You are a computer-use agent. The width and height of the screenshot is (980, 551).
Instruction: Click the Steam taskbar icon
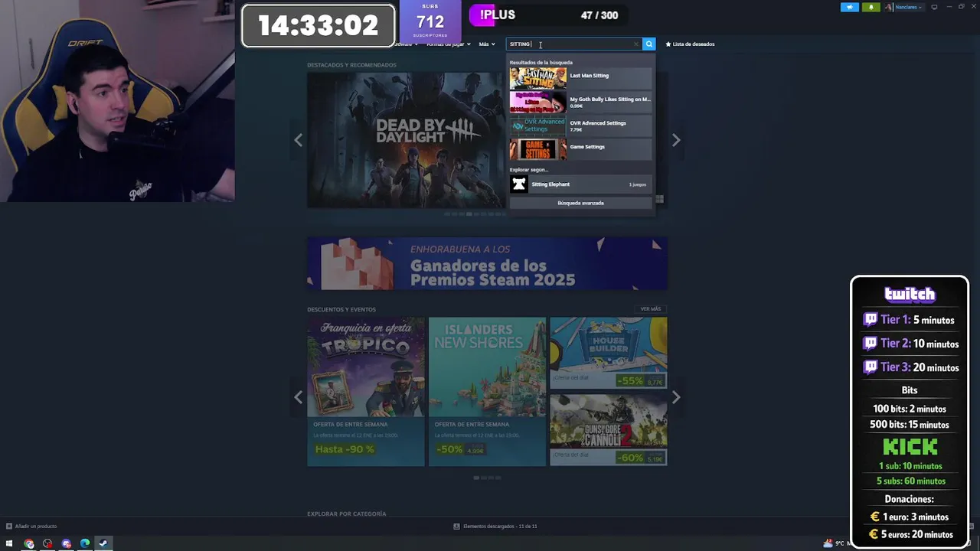[x=103, y=543]
